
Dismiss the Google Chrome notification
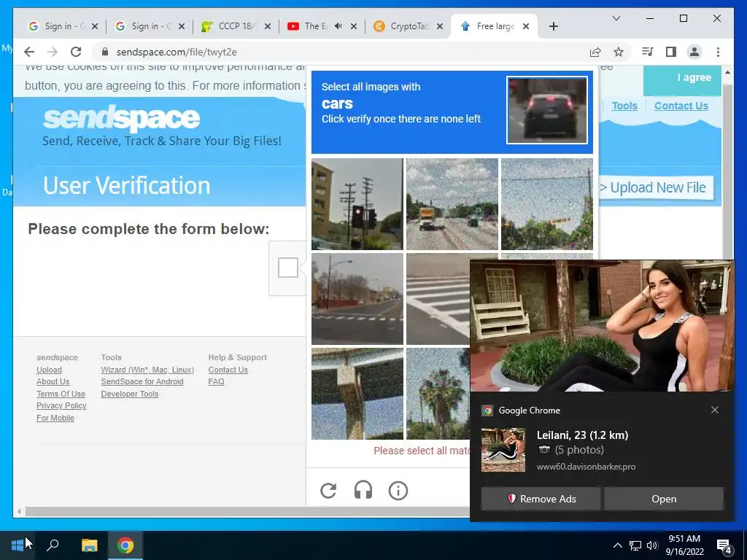715,410
